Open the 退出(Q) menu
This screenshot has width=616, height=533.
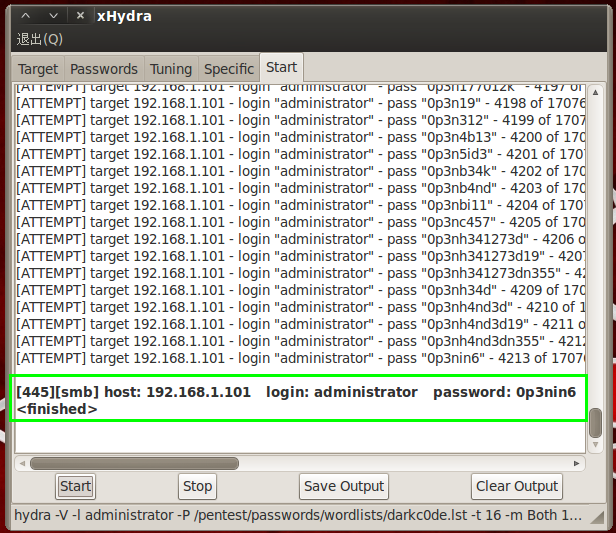pos(40,39)
